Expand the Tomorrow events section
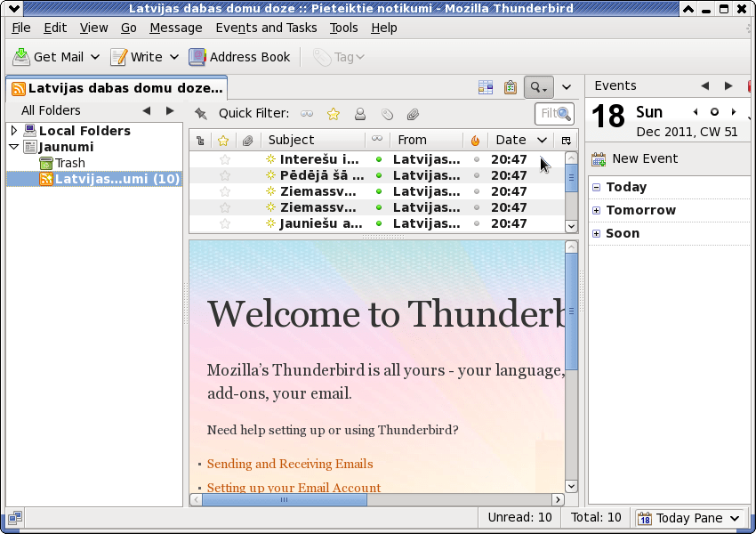This screenshot has width=756, height=534. [597, 210]
